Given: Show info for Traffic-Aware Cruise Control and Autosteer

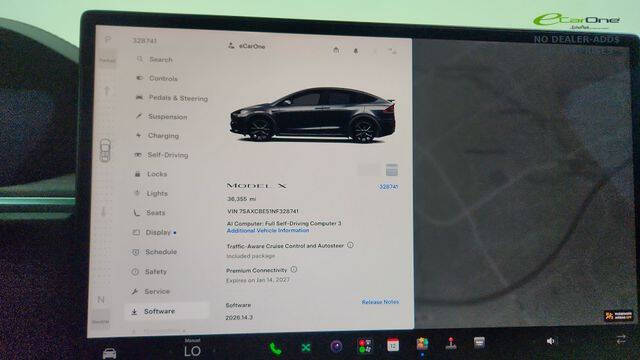Looking at the screenshot, I should 350,245.
